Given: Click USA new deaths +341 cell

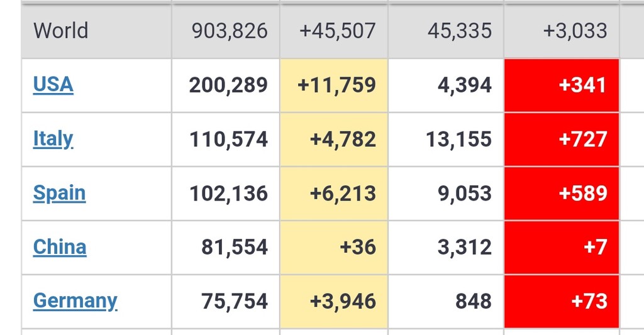Looking at the screenshot, I should (x=582, y=85).
